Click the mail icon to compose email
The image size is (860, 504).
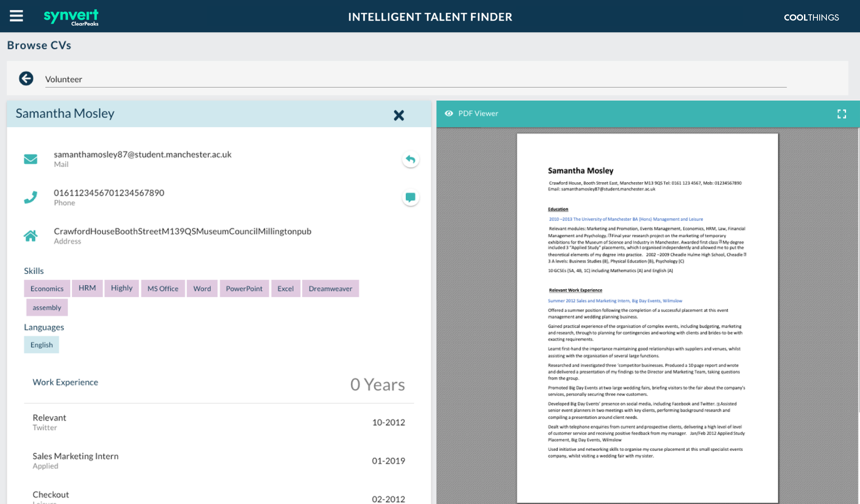point(30,159)
